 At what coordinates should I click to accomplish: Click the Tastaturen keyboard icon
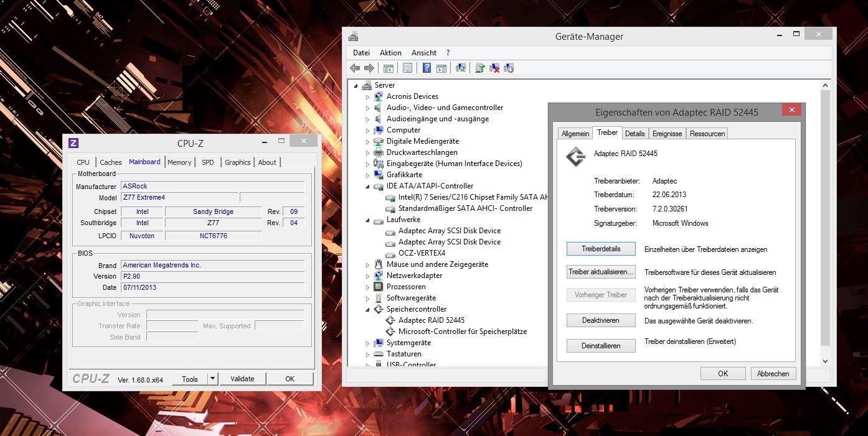[378, 354]
